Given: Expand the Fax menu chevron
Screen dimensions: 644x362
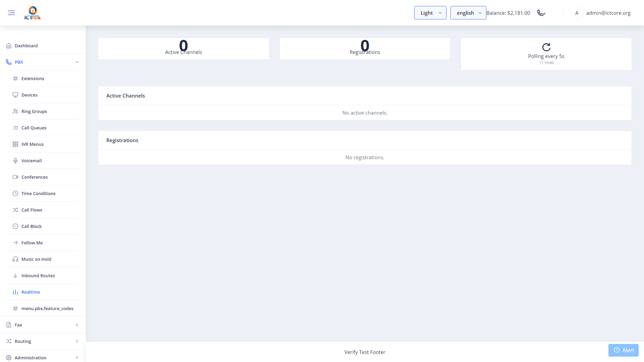Looking at the screenshot, I should [77, 325].
